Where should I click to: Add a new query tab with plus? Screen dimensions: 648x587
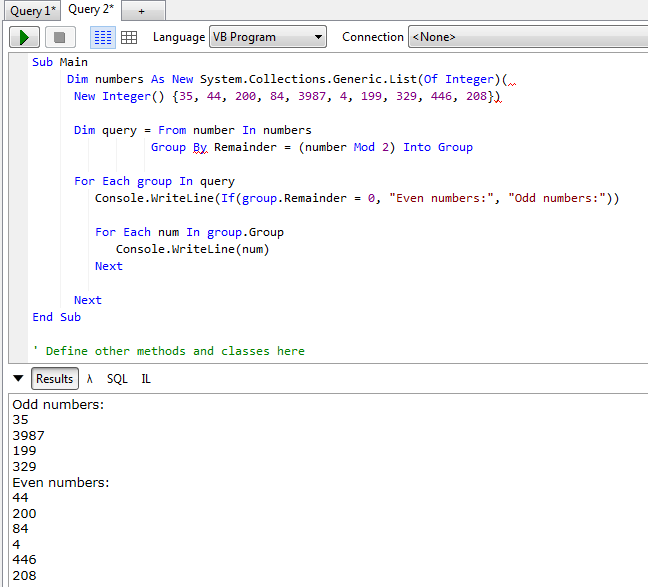(x=142, y=10)
